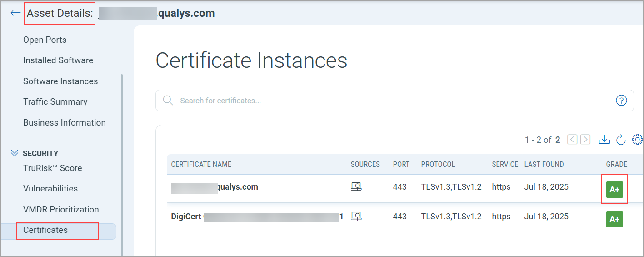Open Traffic Summary section
The height and width of the screenshot is (257, 644).
click(x=55, y=101)
